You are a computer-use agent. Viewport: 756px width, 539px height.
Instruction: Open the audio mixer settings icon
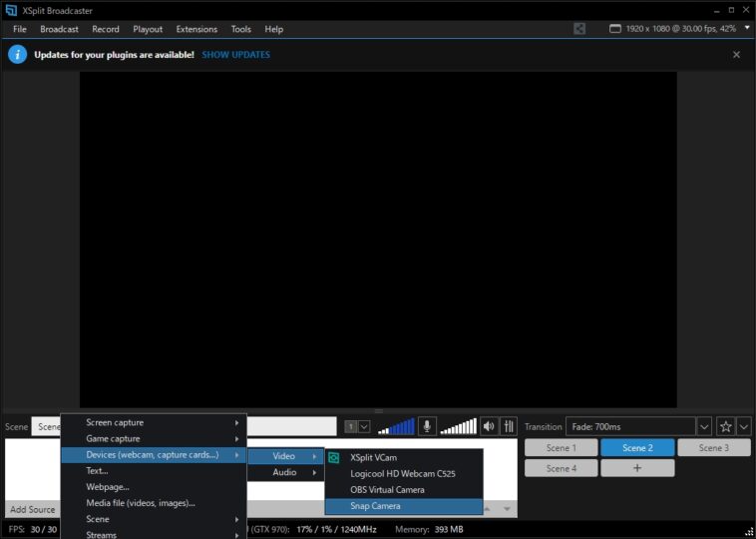509,426
